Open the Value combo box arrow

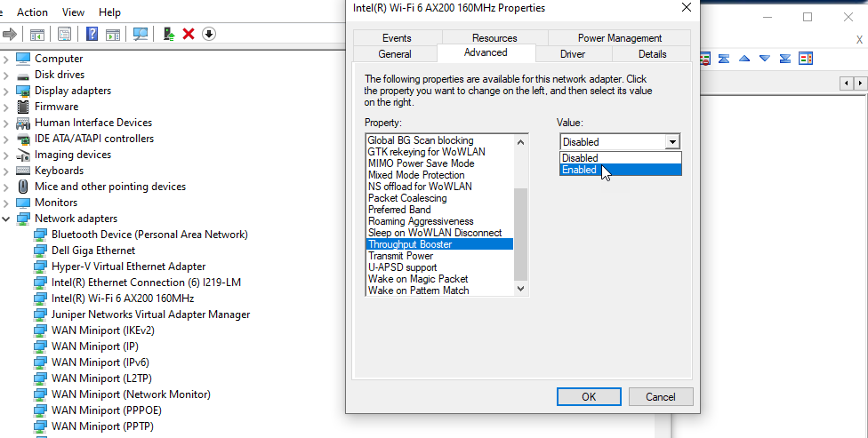672,142
